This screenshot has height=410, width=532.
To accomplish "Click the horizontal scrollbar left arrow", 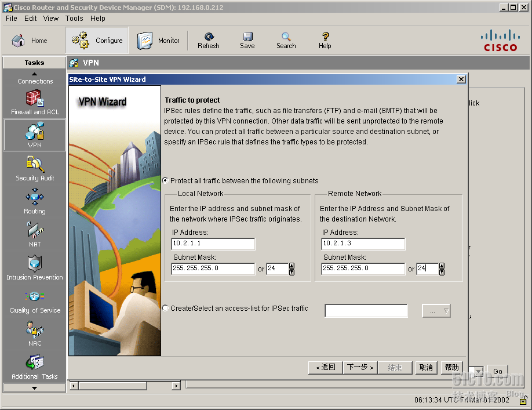I will point(74,386).
